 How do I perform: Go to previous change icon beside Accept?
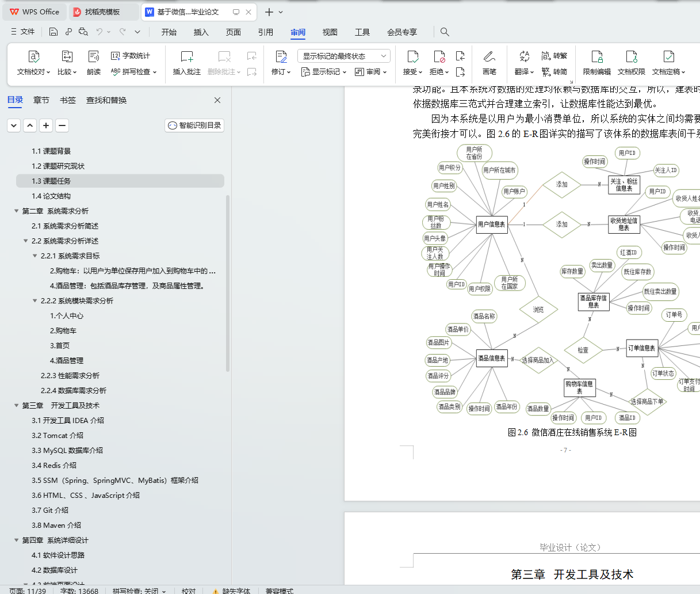pos(460,56)
